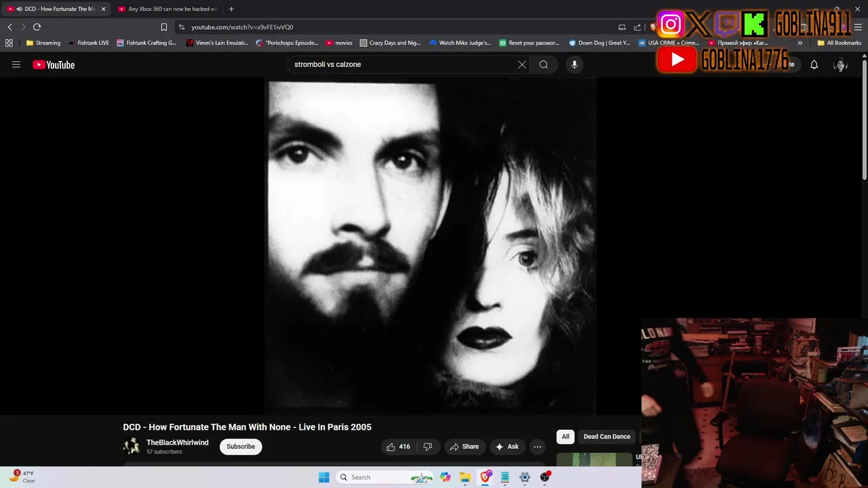The height and width of the screenshot is (488, 868).
Task: Open the Streaming bookmarks folder
Action: click(x=43, y=43)
